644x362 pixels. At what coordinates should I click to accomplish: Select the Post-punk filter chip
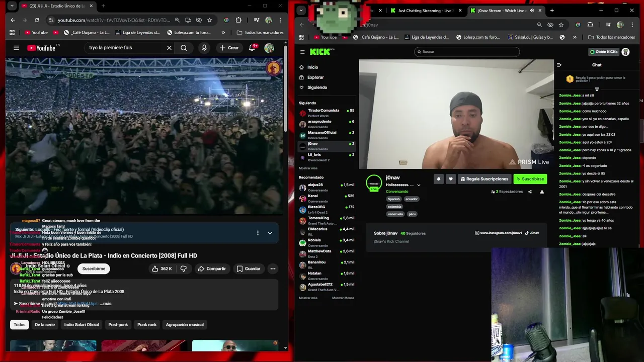pyautogui.click(x=118, y=324)
